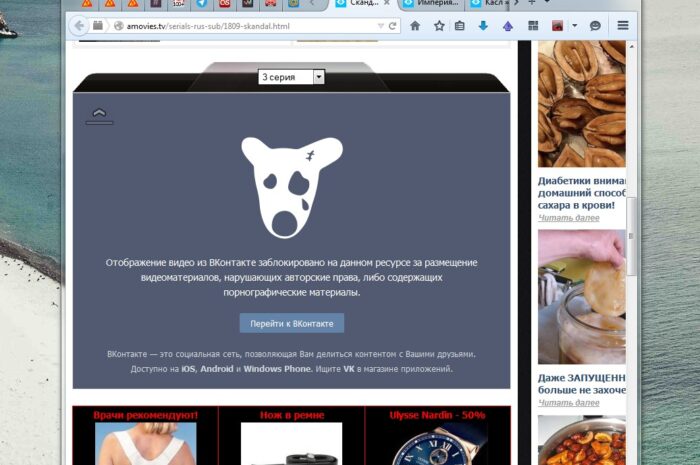Switch to the "Империя" tab

436,4
